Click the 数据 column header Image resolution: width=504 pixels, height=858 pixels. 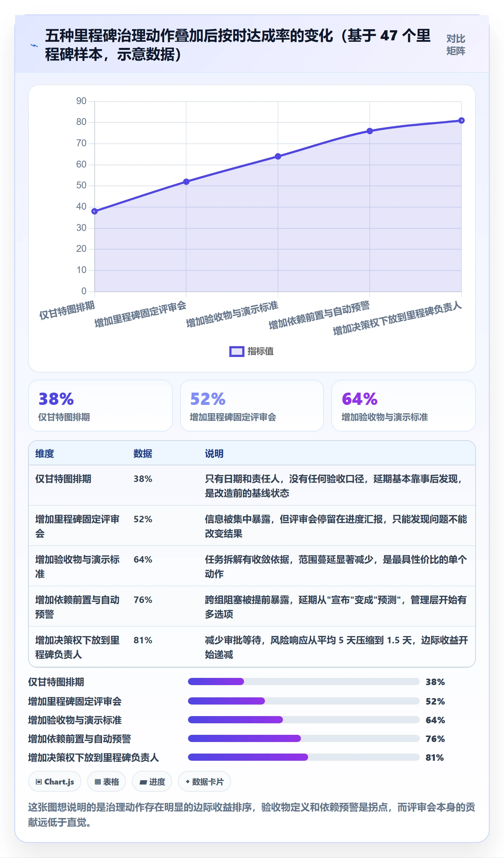tap(143, 453)
